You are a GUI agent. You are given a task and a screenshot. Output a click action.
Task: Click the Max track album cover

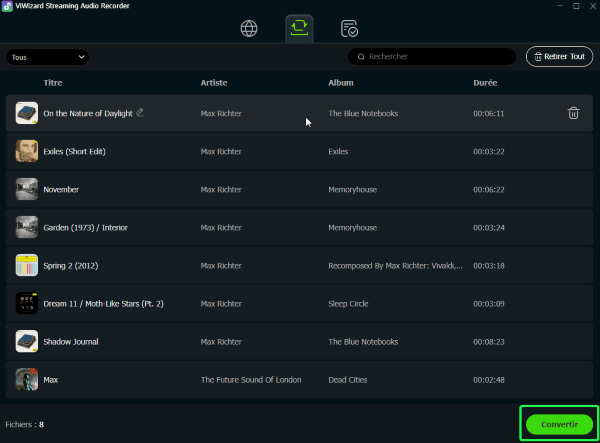point(27,379)
